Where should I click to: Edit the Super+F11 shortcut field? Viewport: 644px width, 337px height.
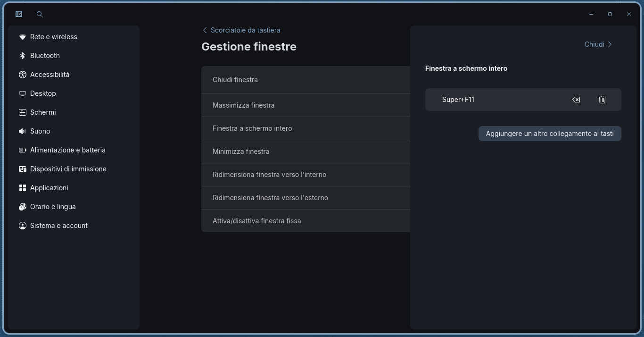496,100
